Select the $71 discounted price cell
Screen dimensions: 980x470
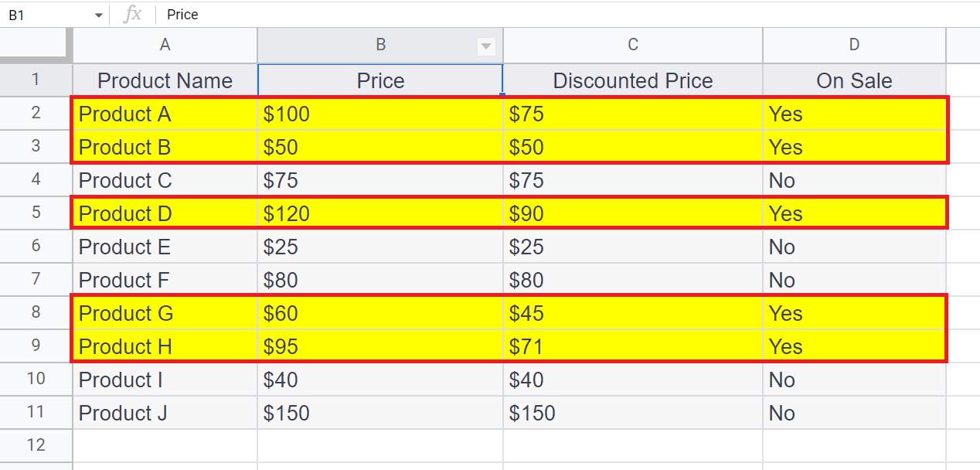point(632,346)
